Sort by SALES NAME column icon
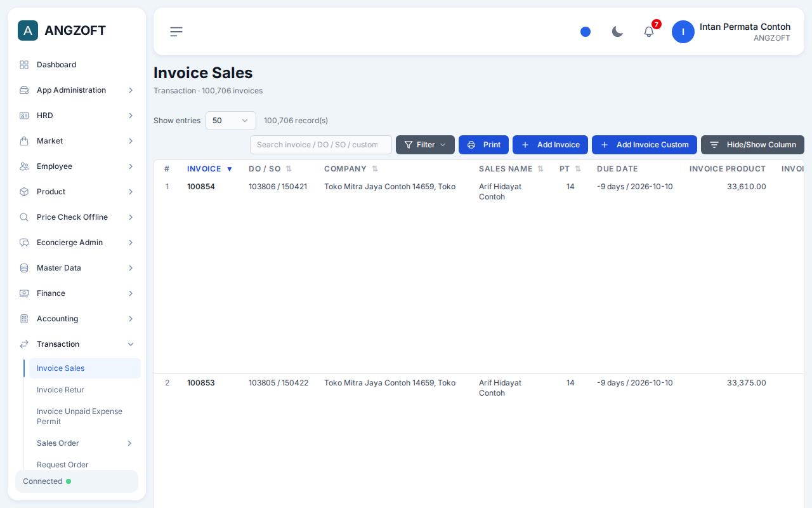 point(540,169)
